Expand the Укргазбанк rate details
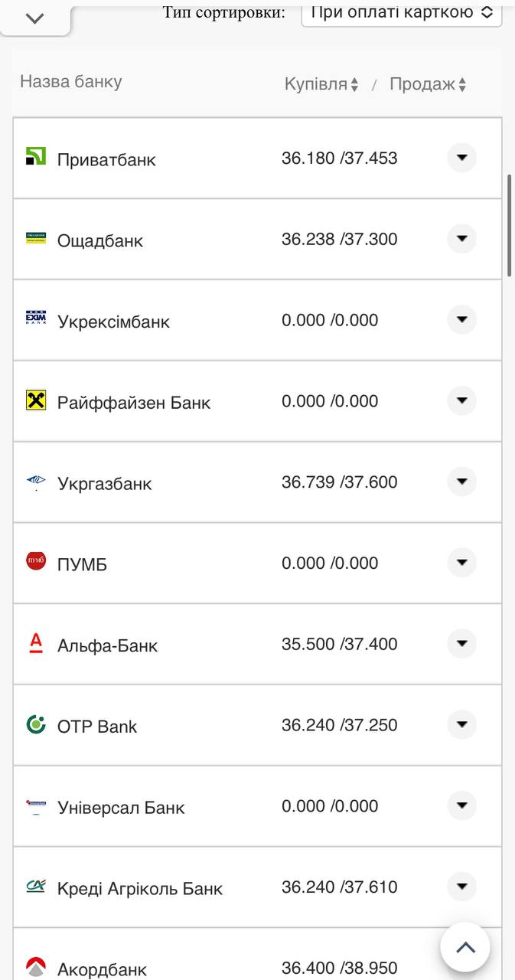 pos(461,482)
